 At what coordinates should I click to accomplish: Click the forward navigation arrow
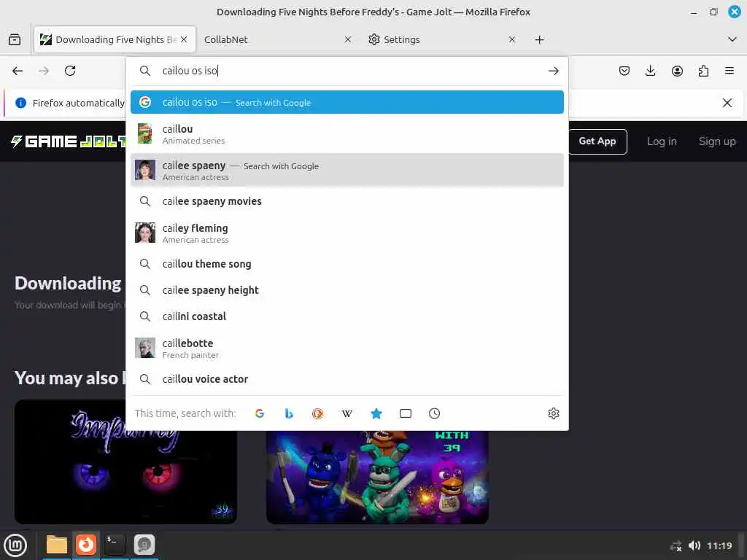pyautogui.click(x=44, y=71)
